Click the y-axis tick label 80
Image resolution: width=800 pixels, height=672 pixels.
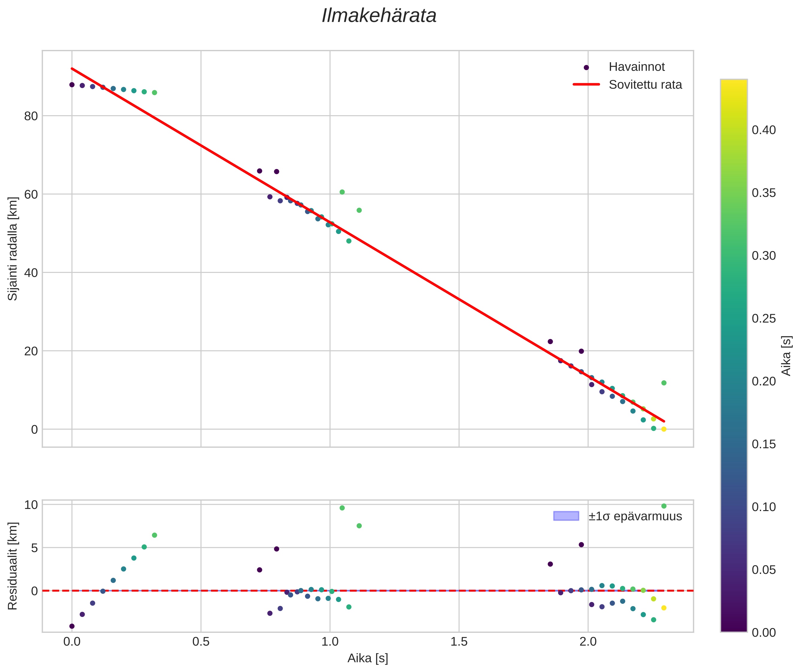tap(31, 116)
